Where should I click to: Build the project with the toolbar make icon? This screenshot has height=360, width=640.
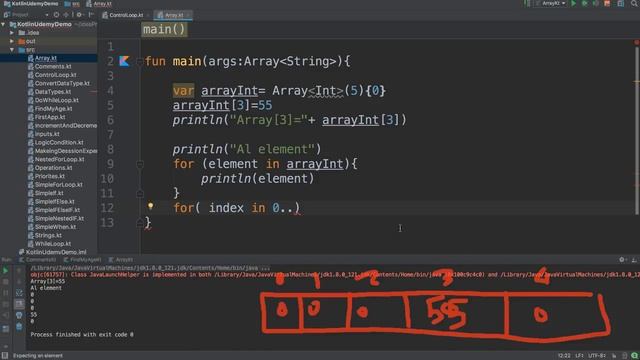(x=527, y=3)
